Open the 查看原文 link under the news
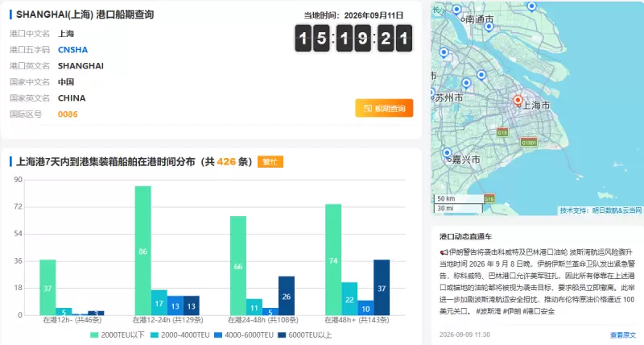Image resolution: width=644 pixels, height=345 pixels. tap(623, 335)
